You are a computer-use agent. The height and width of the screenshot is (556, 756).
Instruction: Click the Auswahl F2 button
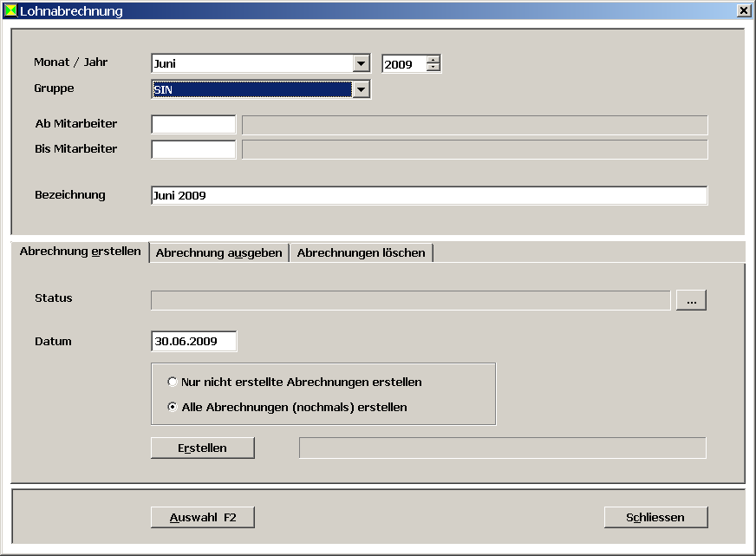tap(202, 517)
